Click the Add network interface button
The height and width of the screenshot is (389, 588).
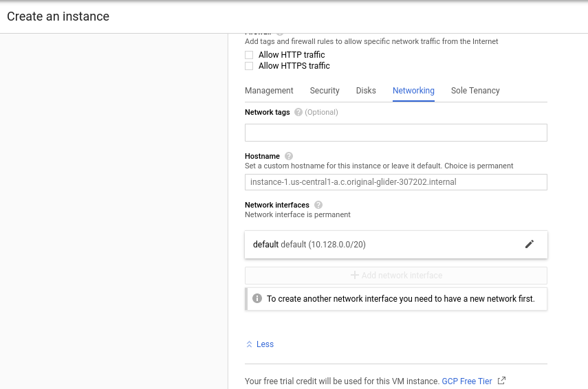[x=396, y=275]
